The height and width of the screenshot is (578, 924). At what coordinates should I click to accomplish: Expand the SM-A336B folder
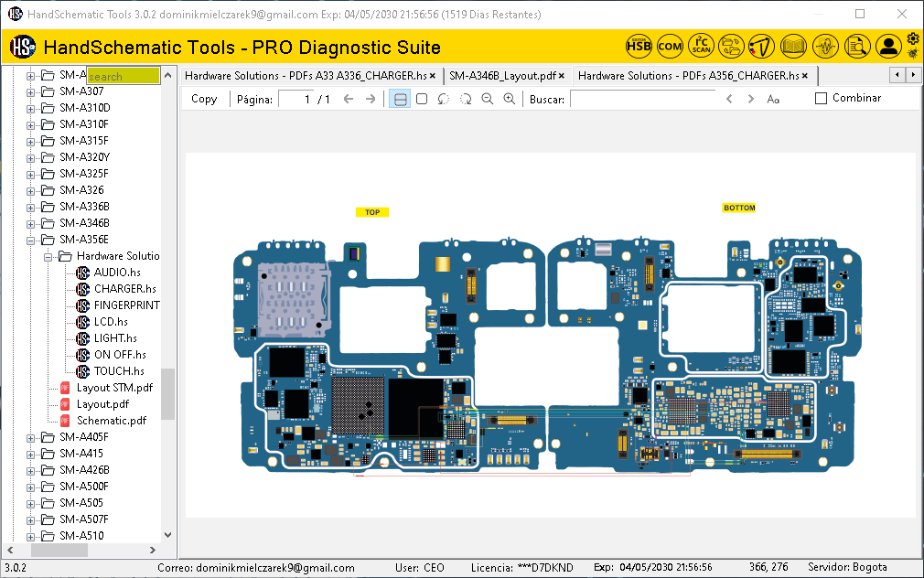coord(30,208)
